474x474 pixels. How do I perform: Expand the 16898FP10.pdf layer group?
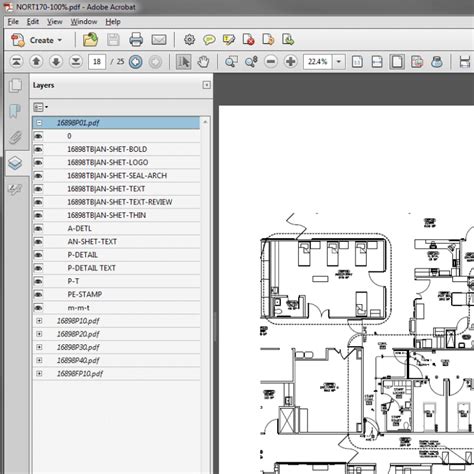39,374
